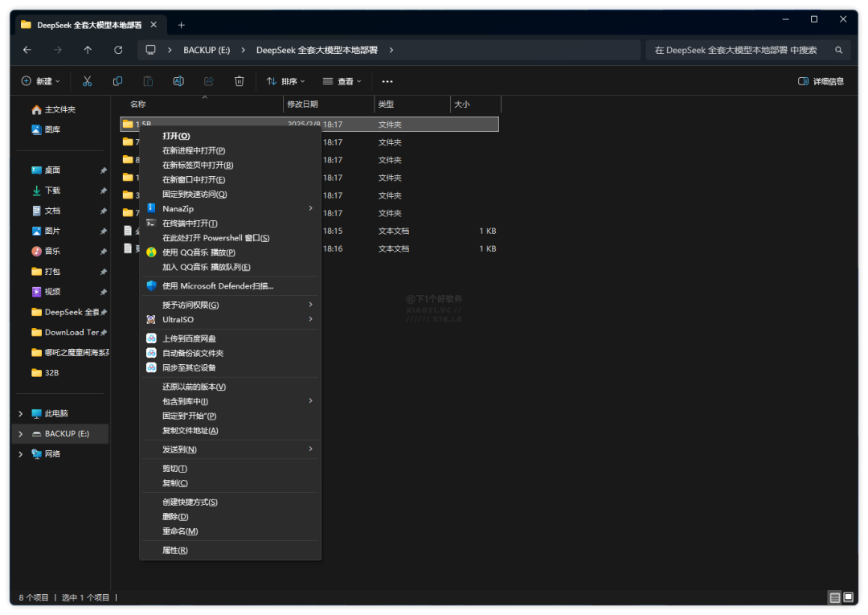This screenshot has width=868, height=615.
Task: Expand the This PC tree node
Action: tap(21, 414)
